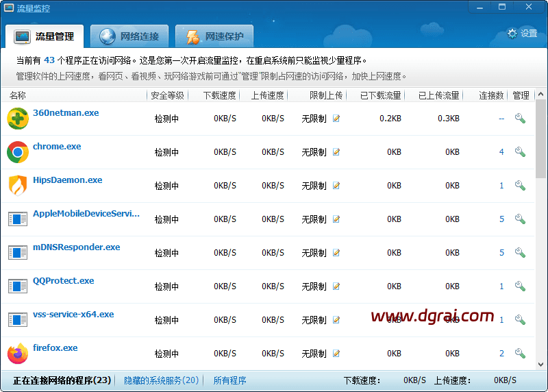Open HipsDaemon.exe name link
This screenshot has width=548, height=392.
pos(67,180)
